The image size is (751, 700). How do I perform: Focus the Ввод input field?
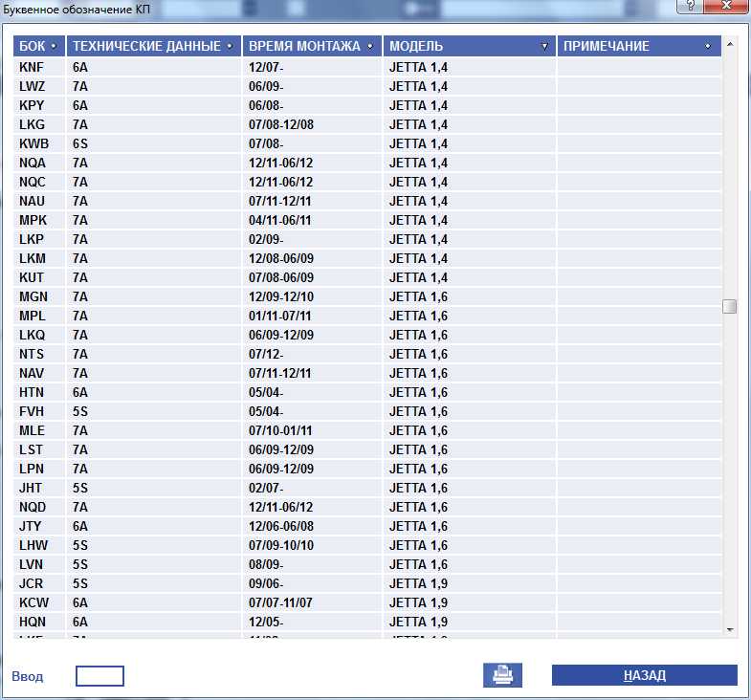pyautogui.click(x=99, y=676)
